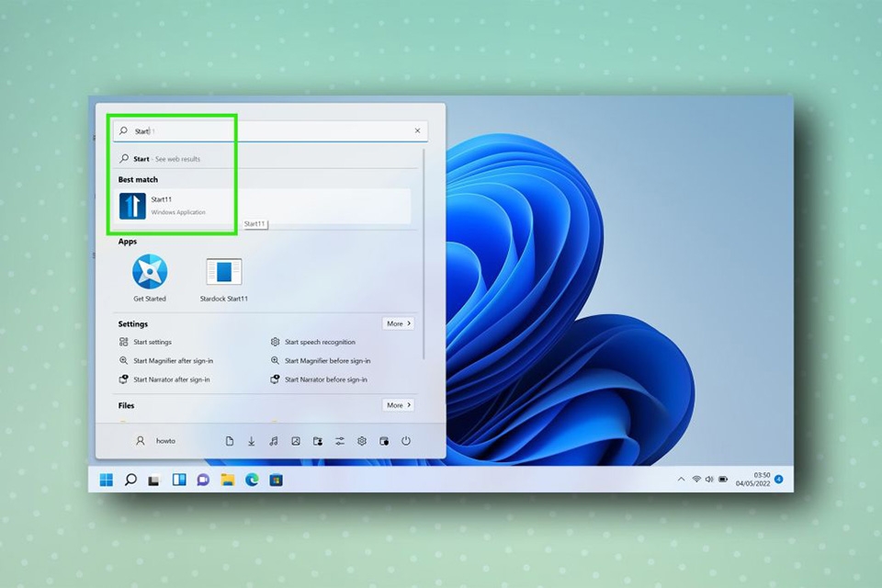Clear the search box with the X
The height and width of the screenshot is (588, 882).
(417, 130)
